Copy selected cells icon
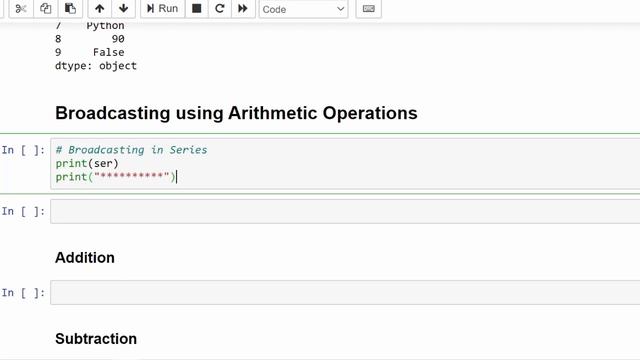This screenshot has height=360, width=640. point(45,9)
